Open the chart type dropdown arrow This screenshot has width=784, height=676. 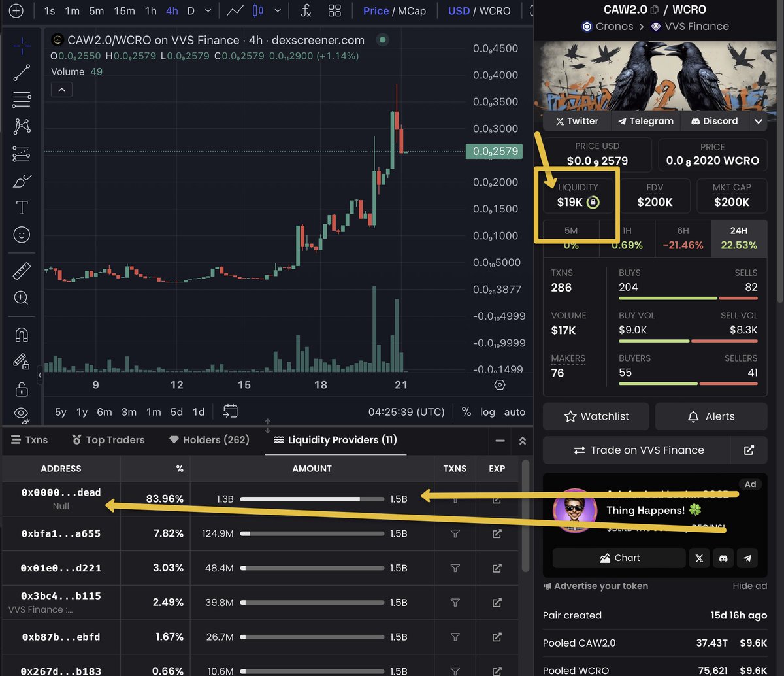[x=279, y=11]
